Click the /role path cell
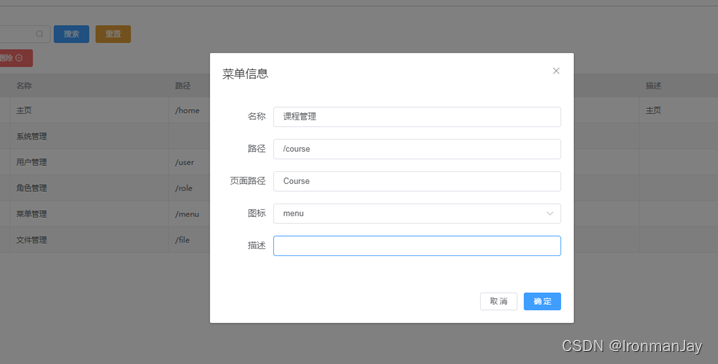Screen dimensions: 718x364 tap(184, 188)
